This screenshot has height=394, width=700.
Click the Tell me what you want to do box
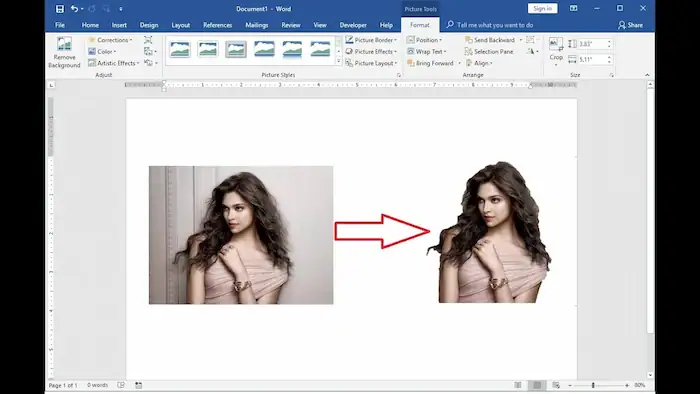coord(490,25)
